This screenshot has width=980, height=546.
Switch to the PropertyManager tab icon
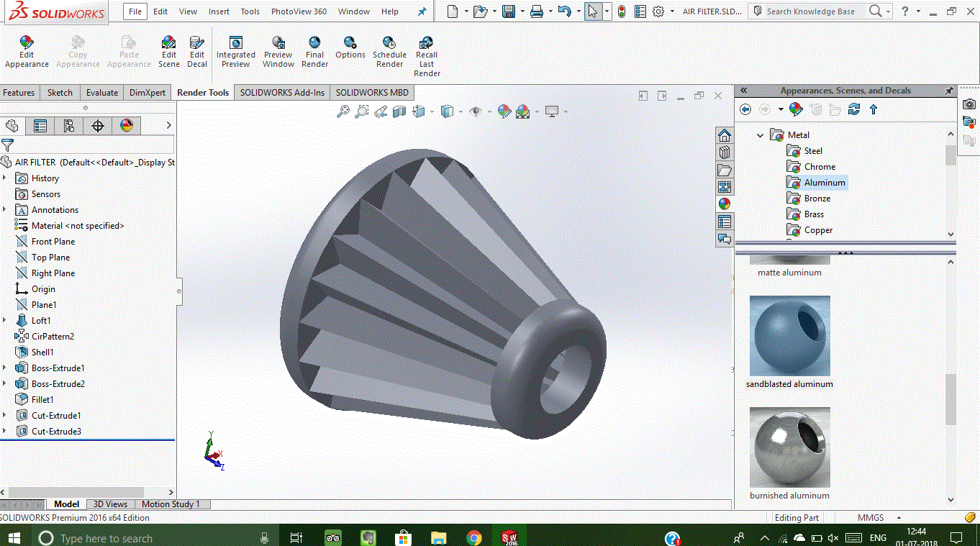coord(40,126)
